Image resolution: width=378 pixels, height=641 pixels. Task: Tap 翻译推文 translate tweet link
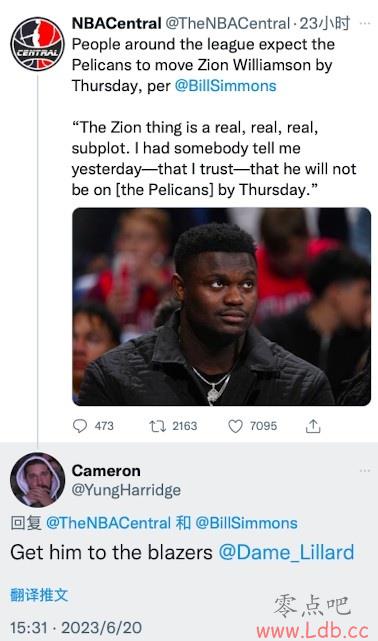pos(39,595)
